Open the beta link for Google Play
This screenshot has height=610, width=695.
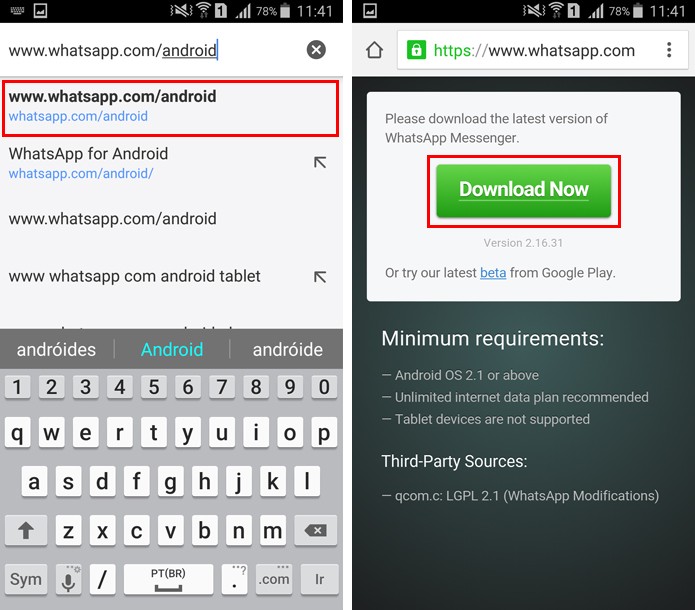pos(493,273)
